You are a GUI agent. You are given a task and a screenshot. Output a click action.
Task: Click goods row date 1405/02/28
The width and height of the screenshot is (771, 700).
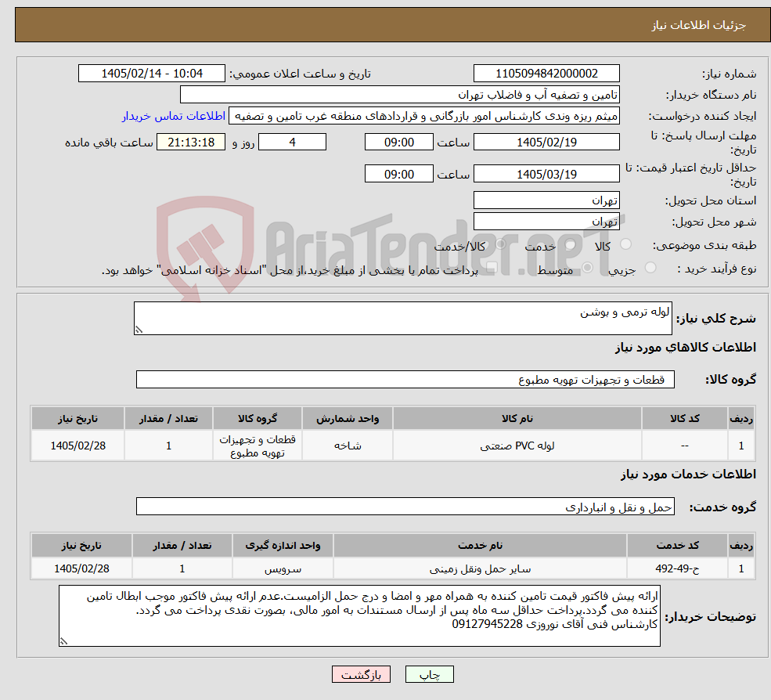pyautogui.click(x=78, y=446)
